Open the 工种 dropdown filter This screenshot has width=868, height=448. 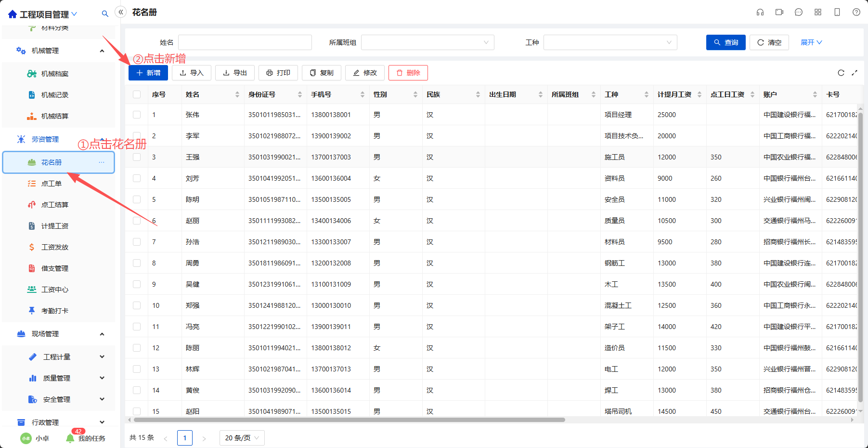coord(610,42)
